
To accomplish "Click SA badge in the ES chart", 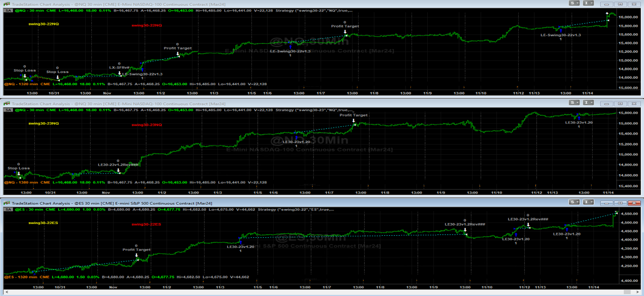I will pos(8,209).
